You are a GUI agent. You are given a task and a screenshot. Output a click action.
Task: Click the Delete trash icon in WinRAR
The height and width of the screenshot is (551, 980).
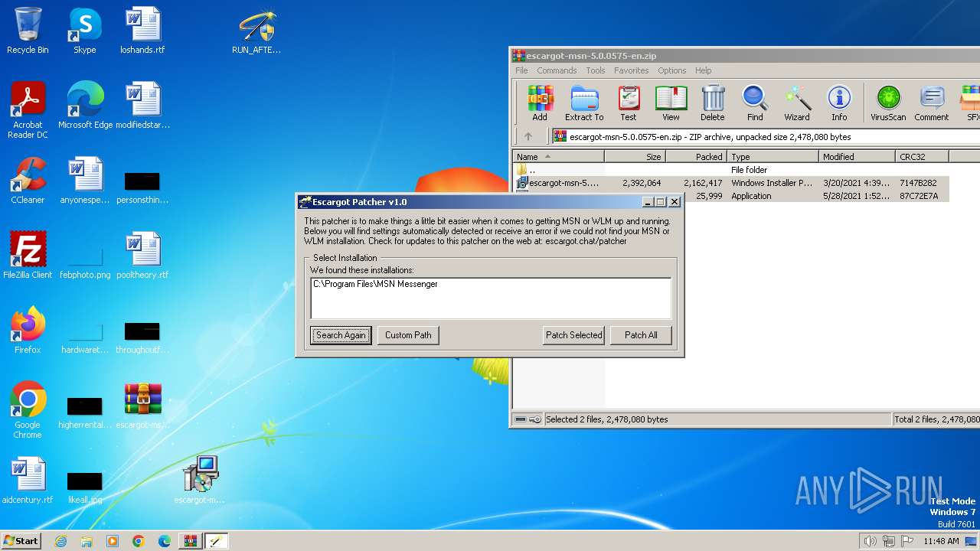pyautogui.click(x=712, y=103)
